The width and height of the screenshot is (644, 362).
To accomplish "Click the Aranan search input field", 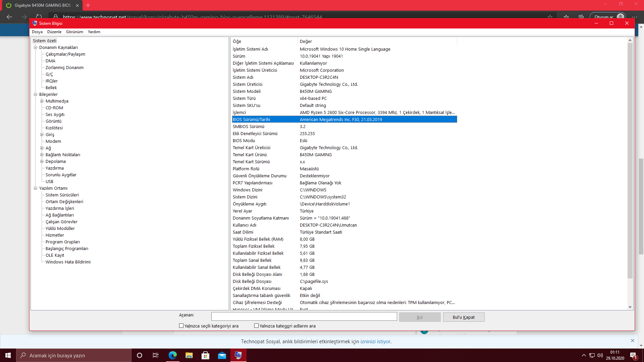I will click(304, 317).
